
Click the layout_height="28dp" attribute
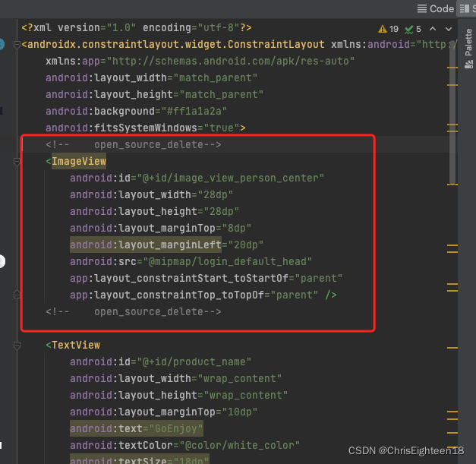tap(155, 211)
